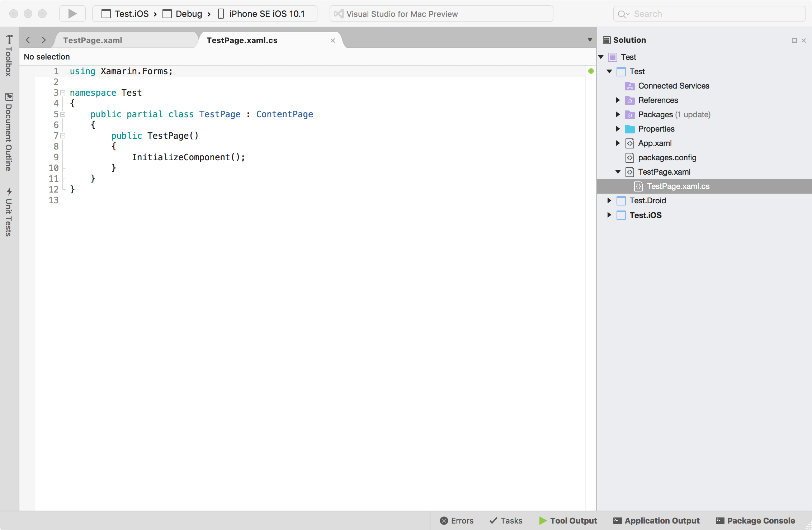Expand the References folder
The image size is (812, 530).
(618, 100)
